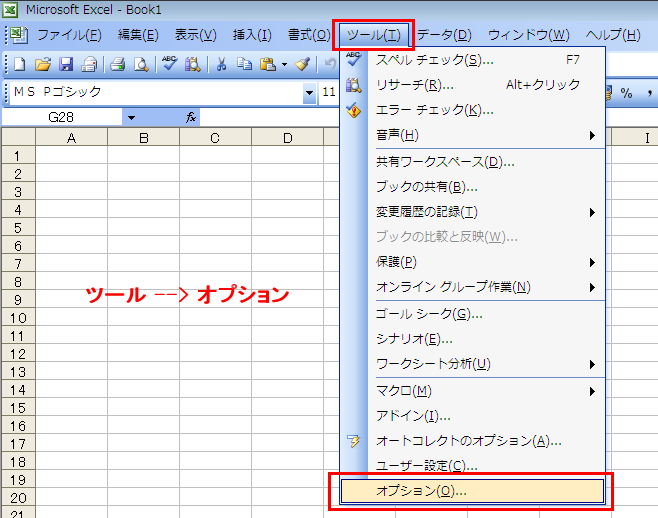Choose リサーチ(R) from the menu
Viewport: 658px width, 518px height.
pos(473,85)
